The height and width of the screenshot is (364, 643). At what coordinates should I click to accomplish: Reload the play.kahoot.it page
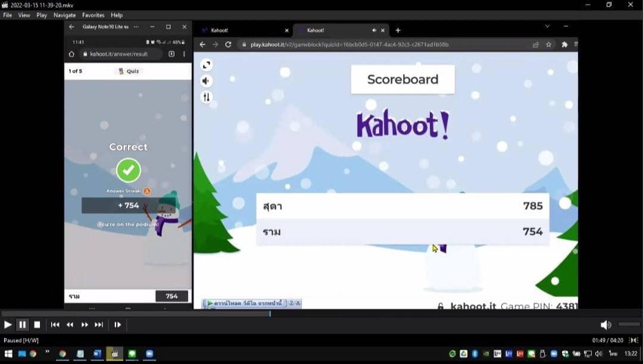tap(229, 44)
